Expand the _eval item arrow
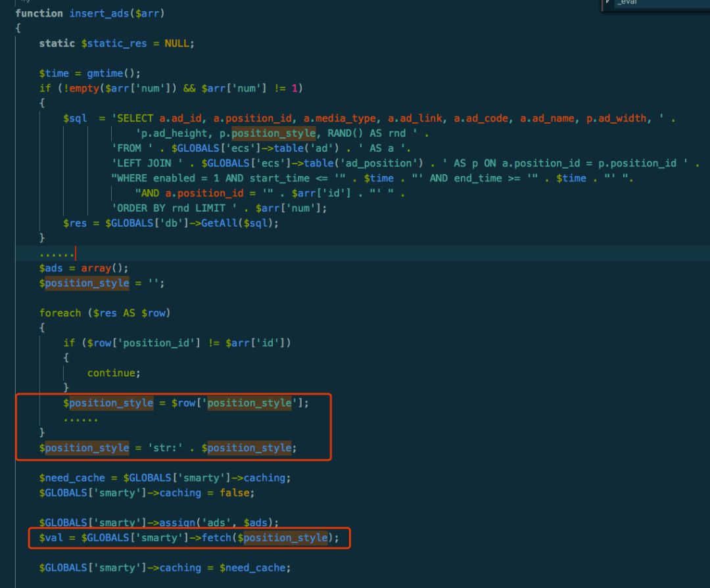 607,3
